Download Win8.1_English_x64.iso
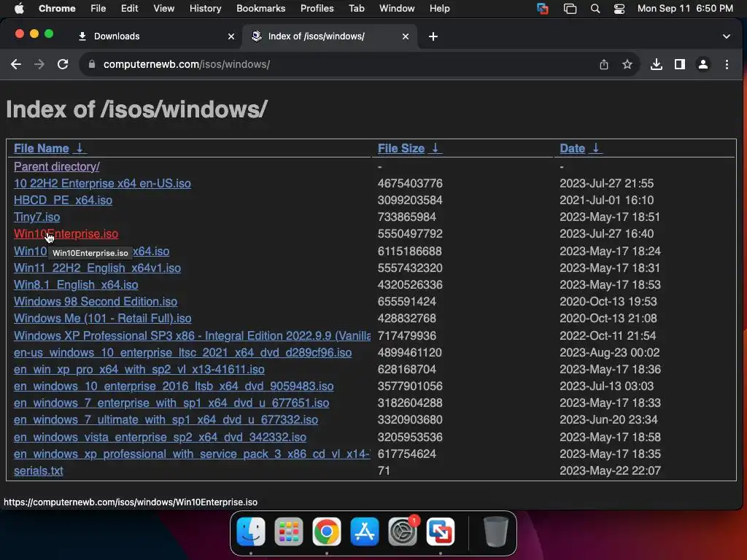The image size is (747, 560). [76, 285]
